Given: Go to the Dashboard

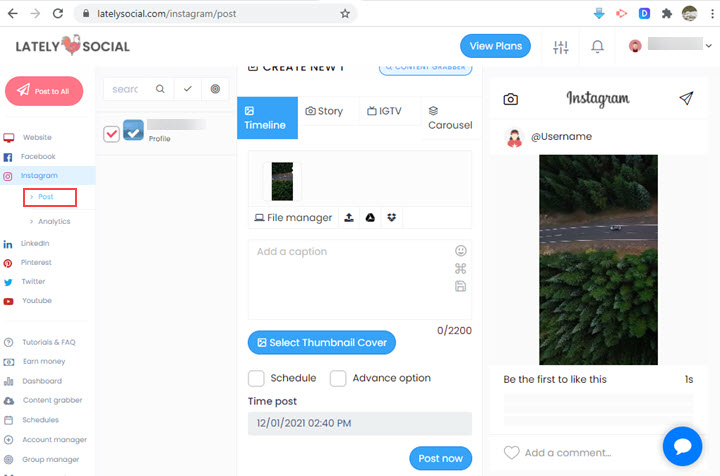Looking at the screenshot, I should [x=42, y=381].
